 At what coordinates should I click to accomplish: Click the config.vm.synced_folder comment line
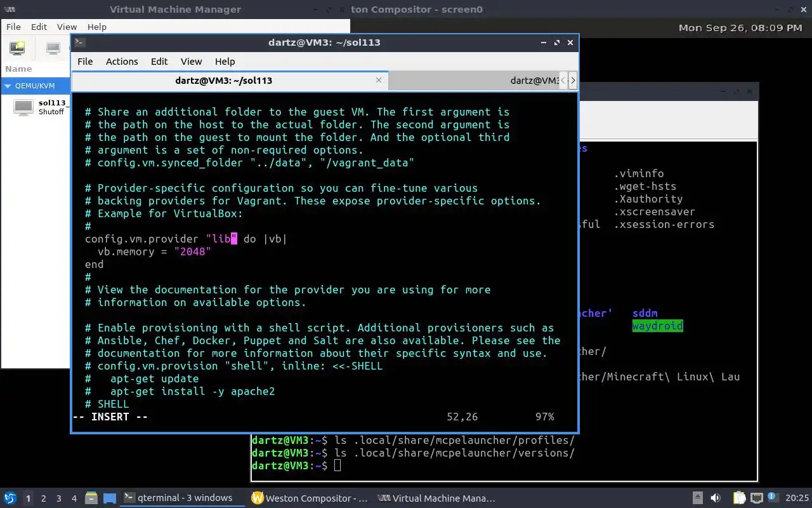[x=249, y=163]
